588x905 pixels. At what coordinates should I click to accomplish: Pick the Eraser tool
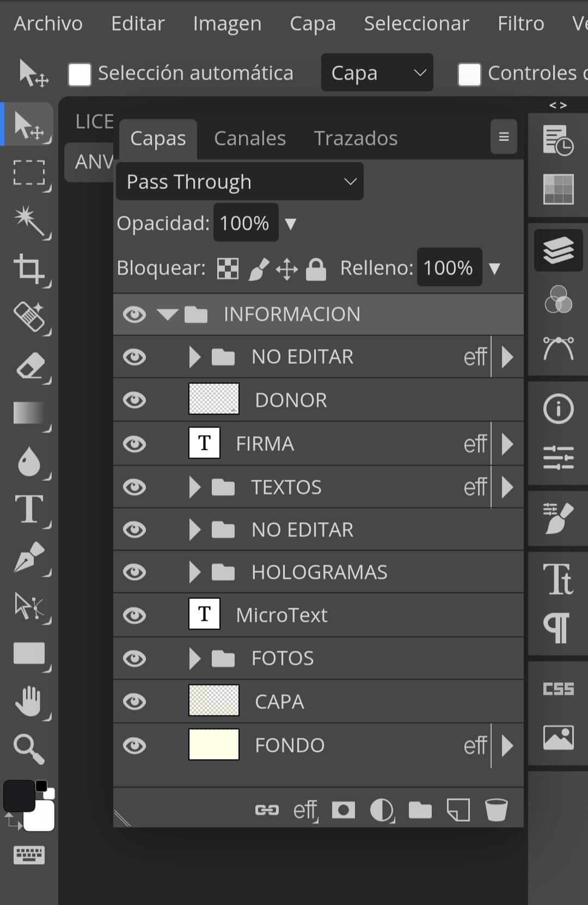29,365
